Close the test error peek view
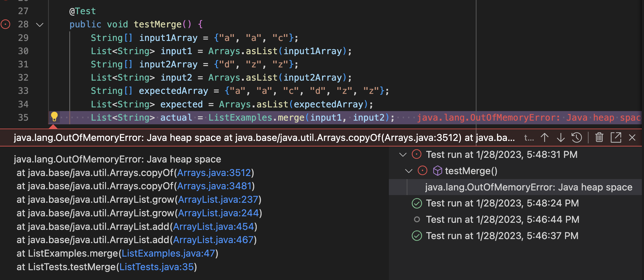The width and height of the screenshot is (644, 280). [x=632, y=138]
